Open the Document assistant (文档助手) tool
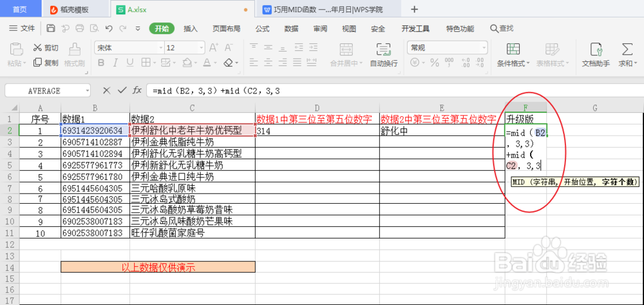Screen dimensions: 644x305 pos(596,55)
